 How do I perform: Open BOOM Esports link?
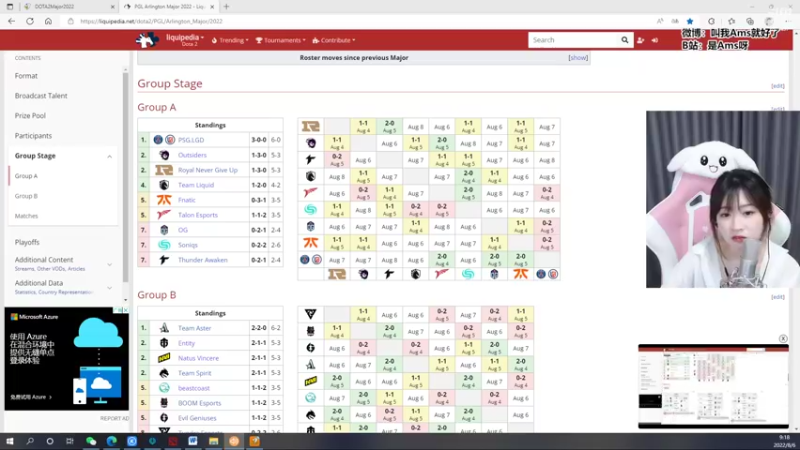point(199,403)
